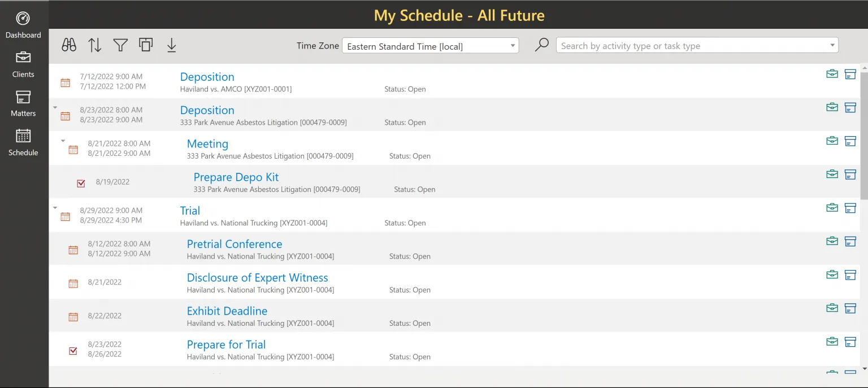Screen dimensions: 868x388
Task: Go to Dashboard in the sidebar
Action: [23, 25]
